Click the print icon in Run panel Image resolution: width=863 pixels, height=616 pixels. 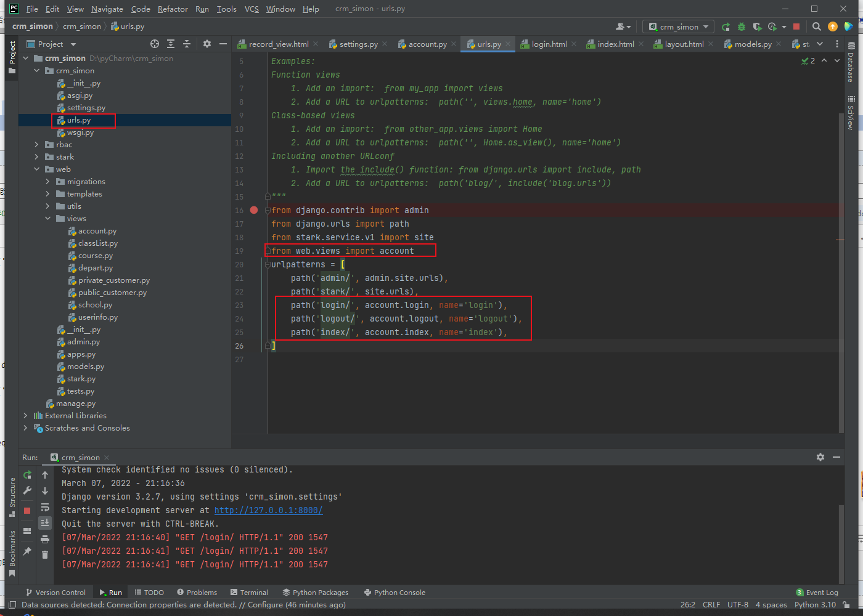[45, 539]
